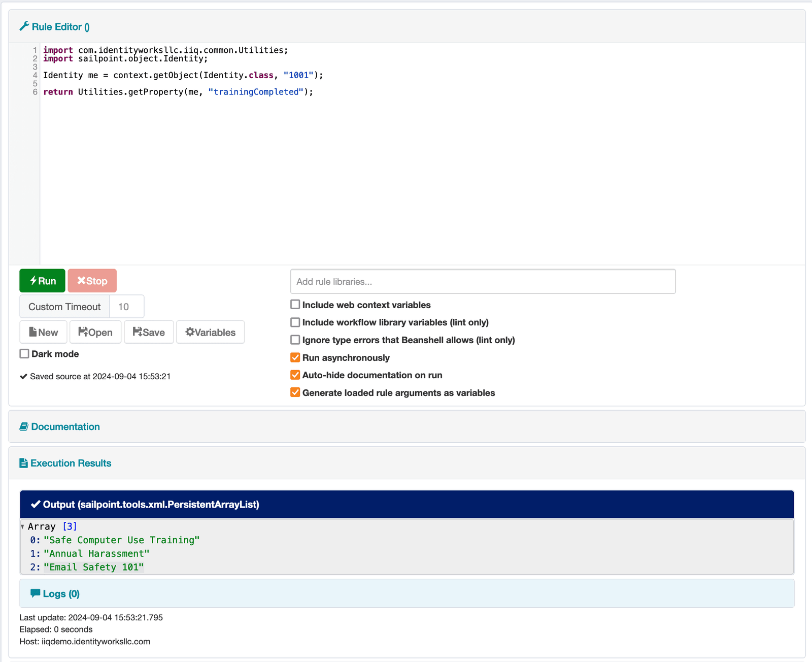Check Include web context variables
This screenshot has height=662, width=812.
[x=295, y=305]
